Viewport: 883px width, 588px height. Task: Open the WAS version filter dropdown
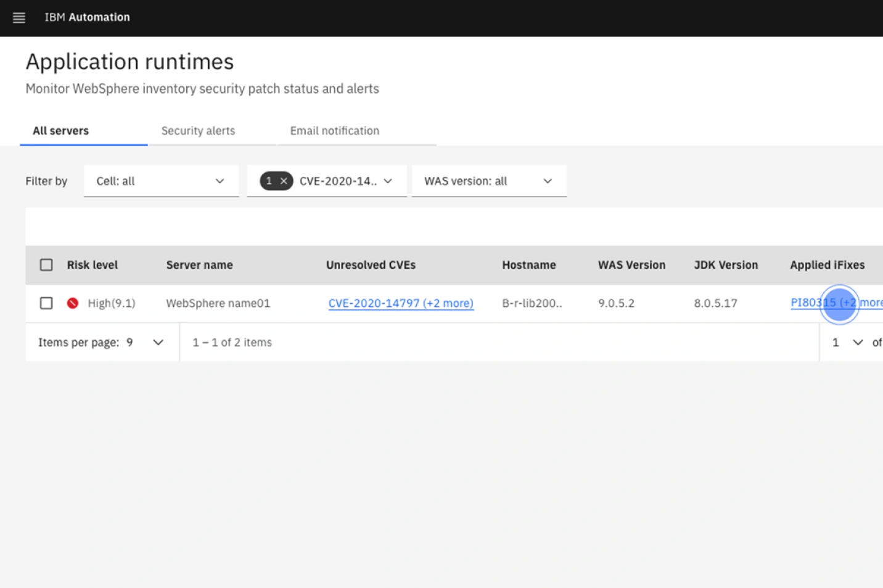[489, 181]
